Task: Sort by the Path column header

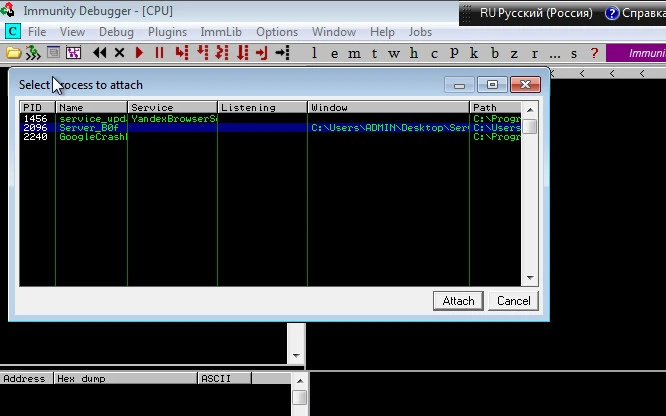Action: point(495,108)
